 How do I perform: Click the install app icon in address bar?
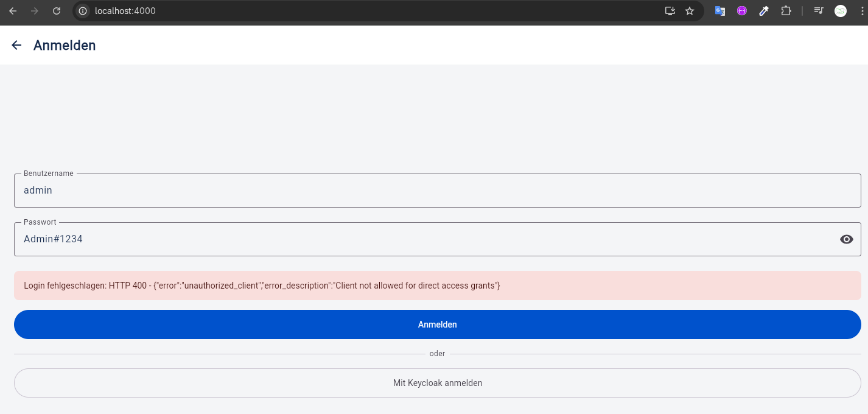point(670,11)
